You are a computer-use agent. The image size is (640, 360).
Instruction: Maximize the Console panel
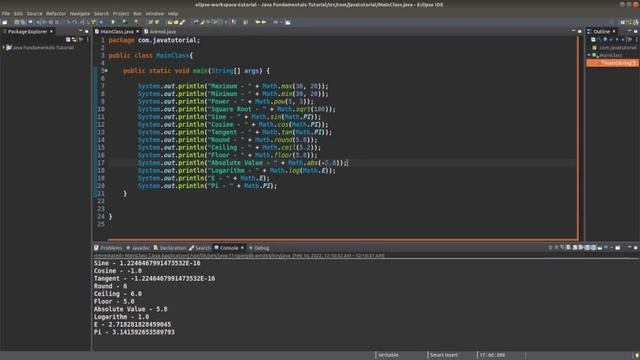pos(636,247)
